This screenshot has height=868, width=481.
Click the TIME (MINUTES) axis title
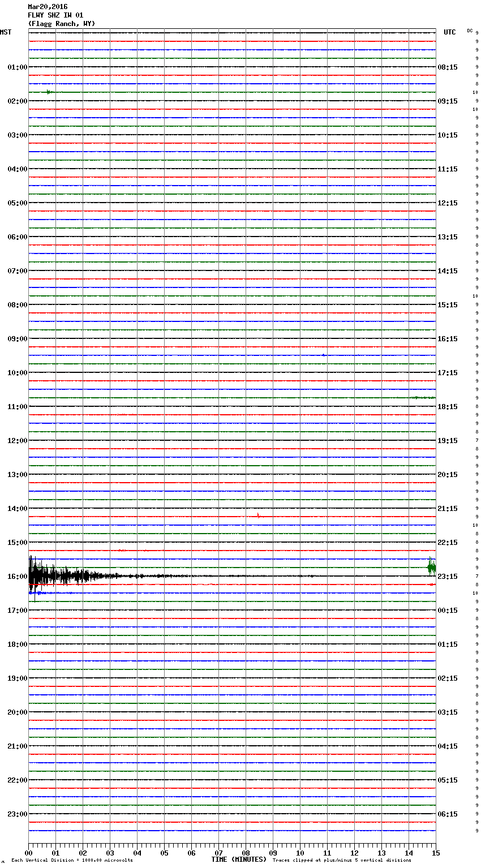pyautogui.click(x=239, y=860)
